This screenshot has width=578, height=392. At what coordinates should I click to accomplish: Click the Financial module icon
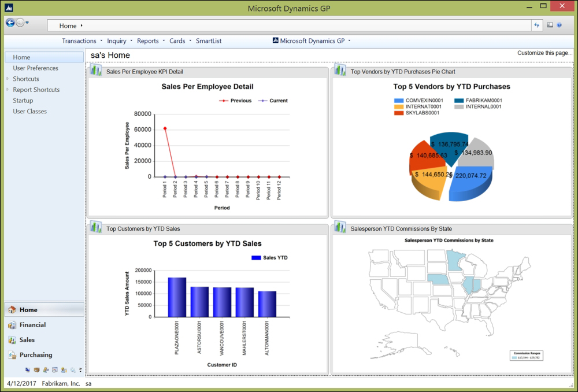pos(12,325)
